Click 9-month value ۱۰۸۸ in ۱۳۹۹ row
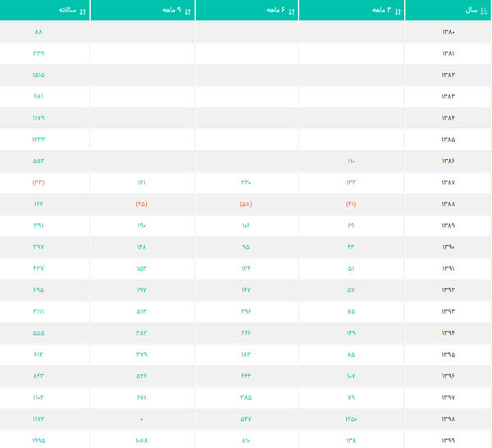The image size is (492, 448). [x=141, y=441]
